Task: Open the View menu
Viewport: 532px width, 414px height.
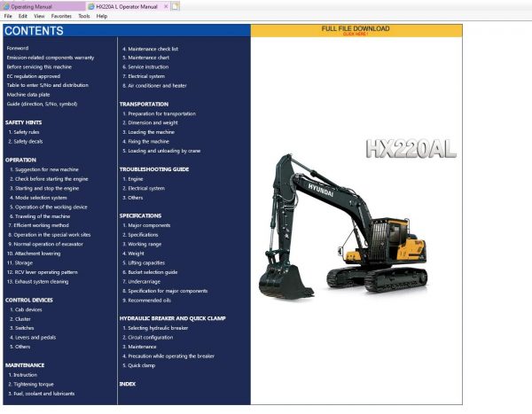Action: pyautogui.click(x=39, y=16)
